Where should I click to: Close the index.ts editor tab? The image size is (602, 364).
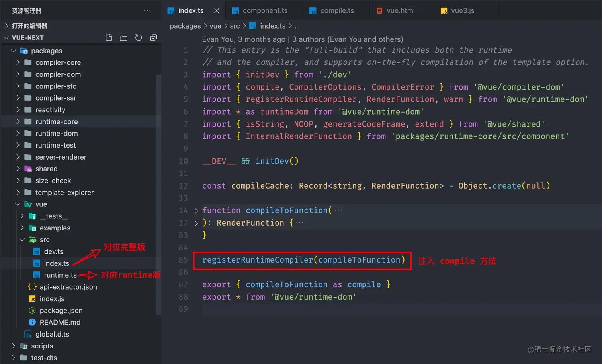217,11
